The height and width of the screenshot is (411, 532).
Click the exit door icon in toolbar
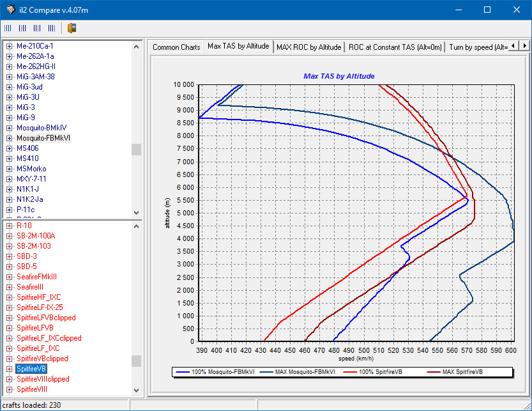(71, 28)
